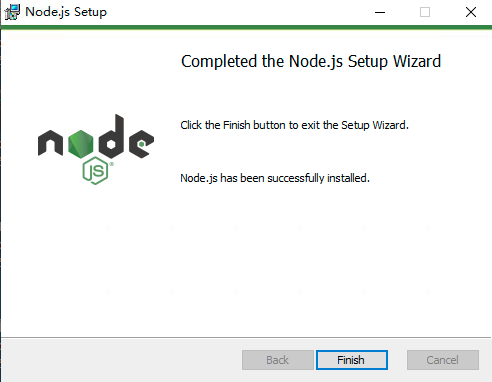This screenshot has height=382, width=492.
Task: Click the green hexagon in the node logo
Action: coord(80,144)
